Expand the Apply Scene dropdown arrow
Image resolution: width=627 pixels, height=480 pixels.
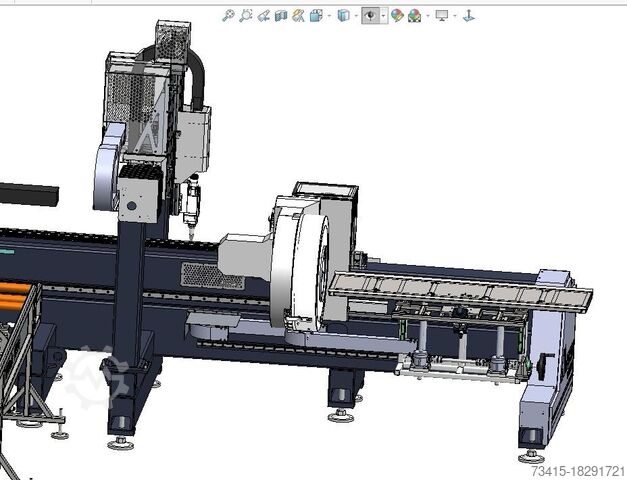tap(426, 15)
